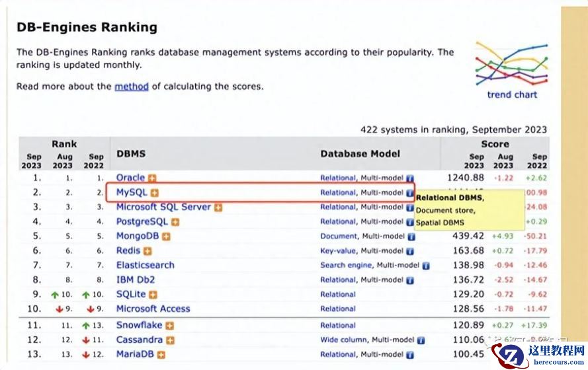Viewport: 588px width, 370px height.
Task: Open the Relational link in Microsoft Access's row
Action: [338, 309]
